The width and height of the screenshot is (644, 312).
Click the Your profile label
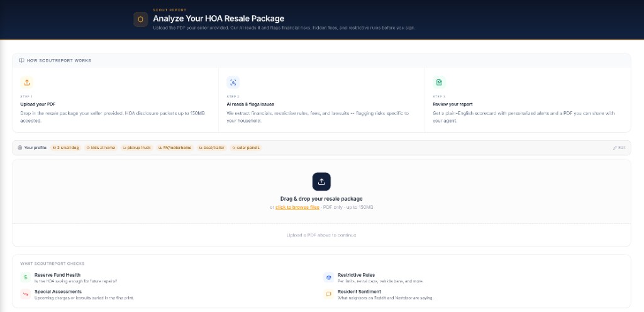(36, 148)
